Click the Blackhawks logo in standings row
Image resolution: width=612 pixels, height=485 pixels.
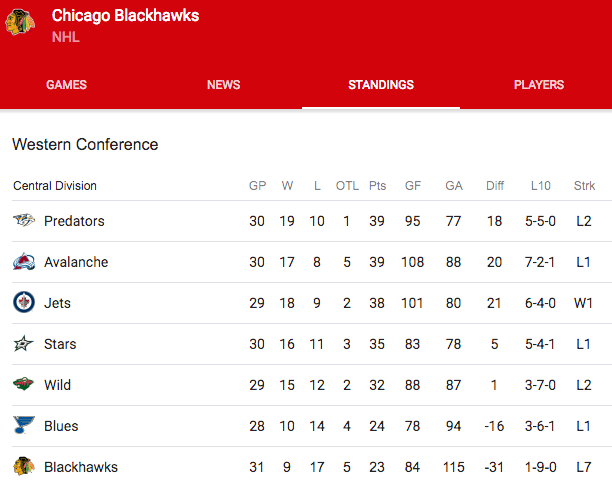point(24,467)
